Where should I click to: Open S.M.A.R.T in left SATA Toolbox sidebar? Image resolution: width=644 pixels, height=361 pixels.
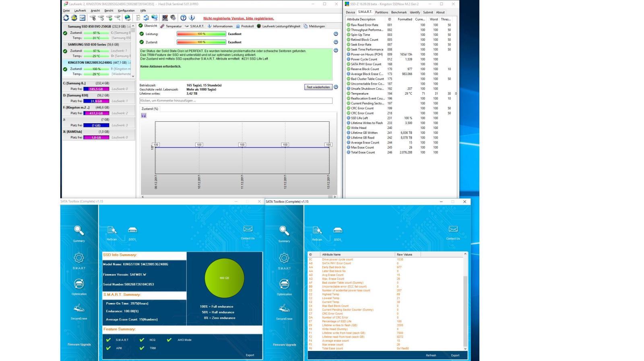79,261
